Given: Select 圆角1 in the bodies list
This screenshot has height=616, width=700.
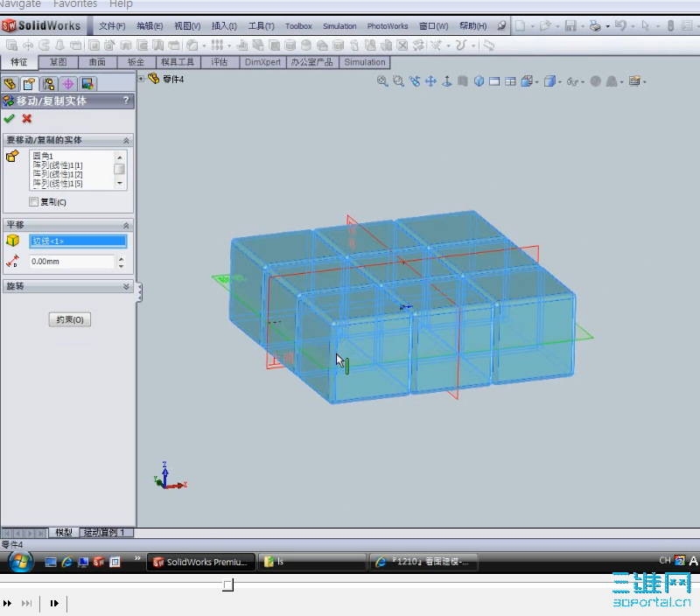Looking at the screenshot, I should pos(43,156).
